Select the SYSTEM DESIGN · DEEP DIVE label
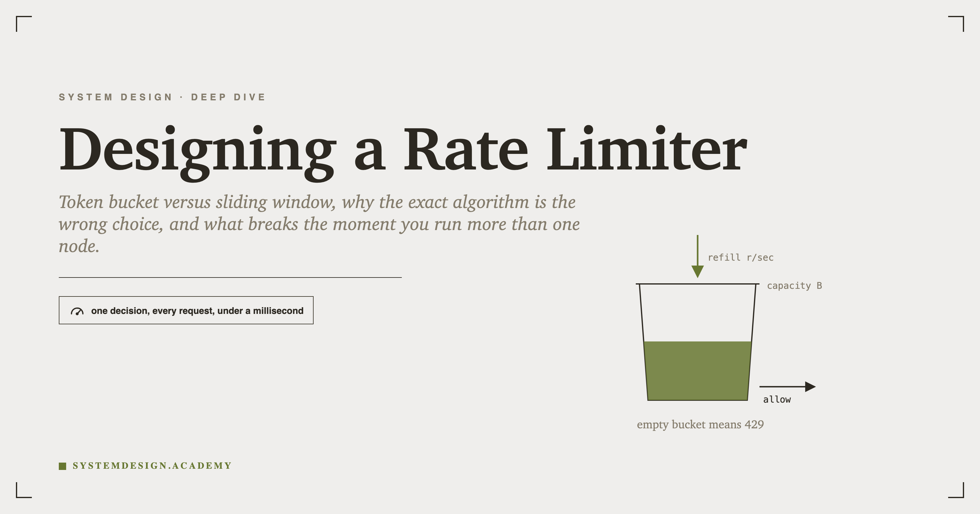 [162, 97]
